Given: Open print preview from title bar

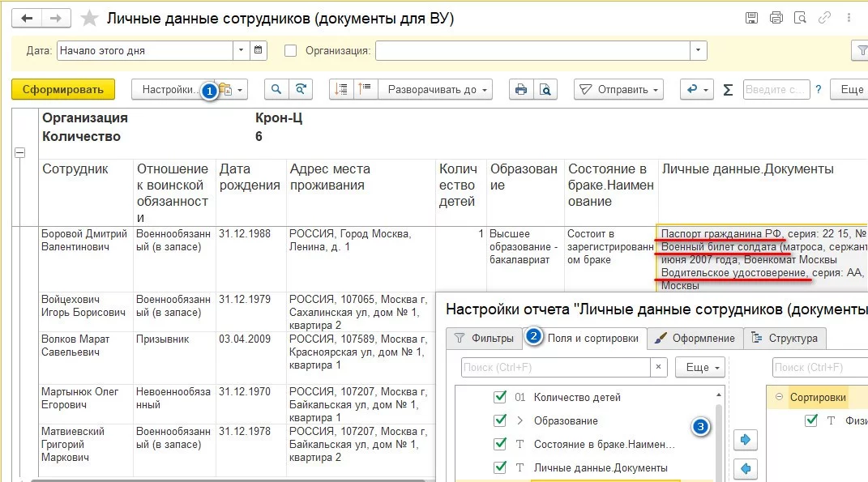Looking at the screenshot, I should (802, 17).
